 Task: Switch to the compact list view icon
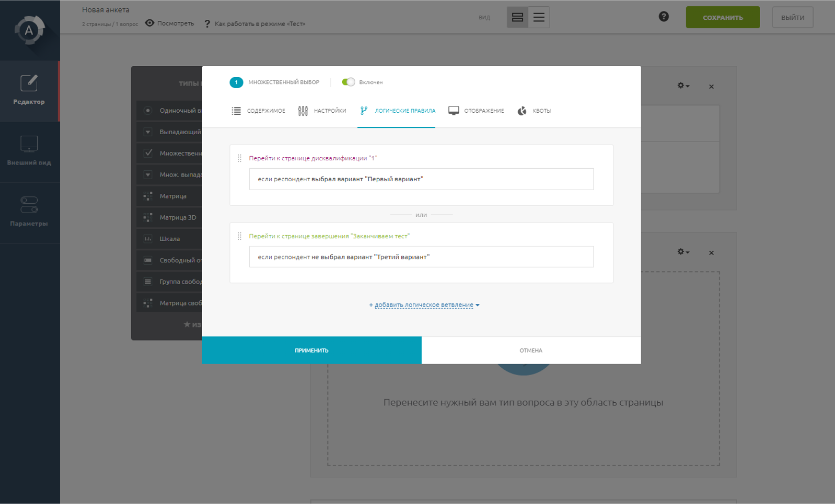pyautogui.click(x=539, y=18)
